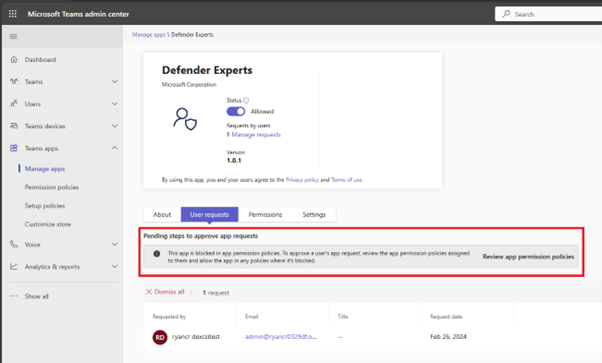
Task: Click the Microsoft Teams admin center title
Action: (78, 14)
